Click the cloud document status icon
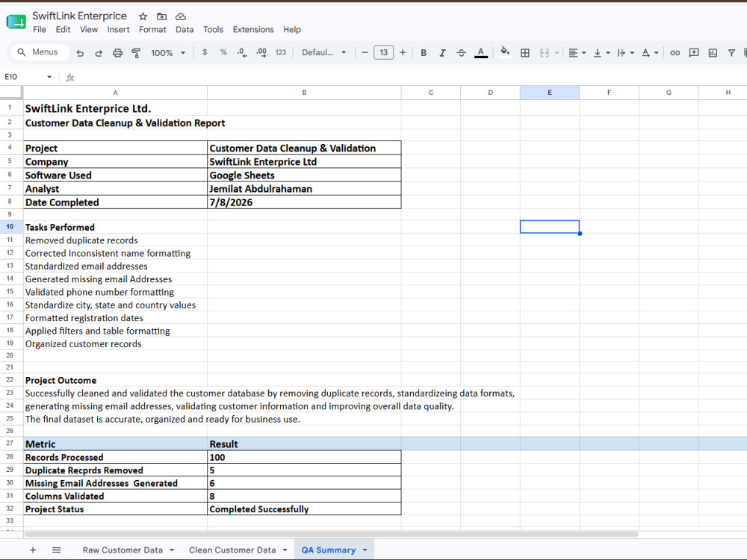Viewport: 747px width, 560px height. click(x=181, y=16)
